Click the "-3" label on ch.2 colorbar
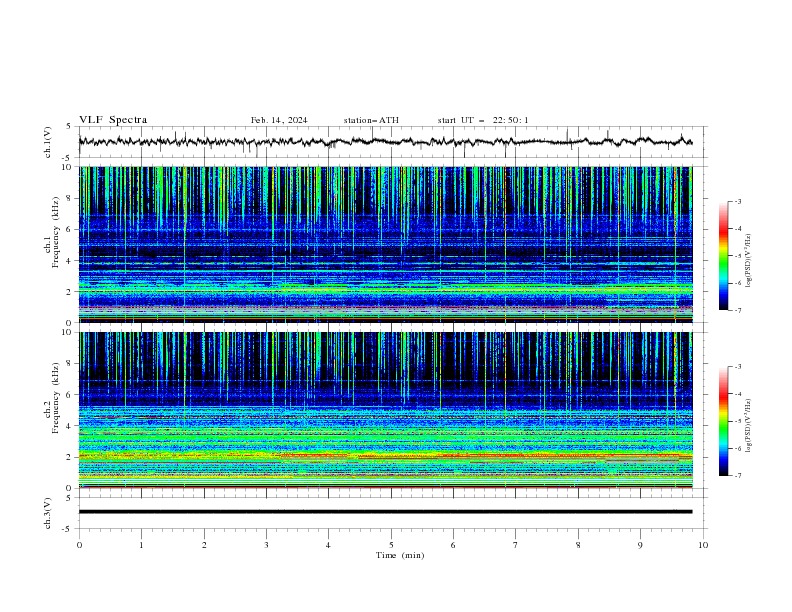The width and height of the screenshot is (792, 612). click(x=737, y=367)
